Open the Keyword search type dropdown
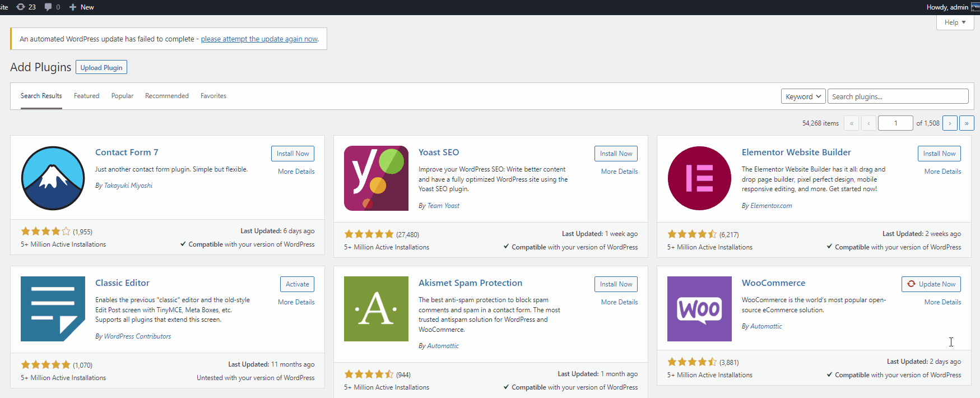Viewport: 980px width, 398px height. point(803,96)
